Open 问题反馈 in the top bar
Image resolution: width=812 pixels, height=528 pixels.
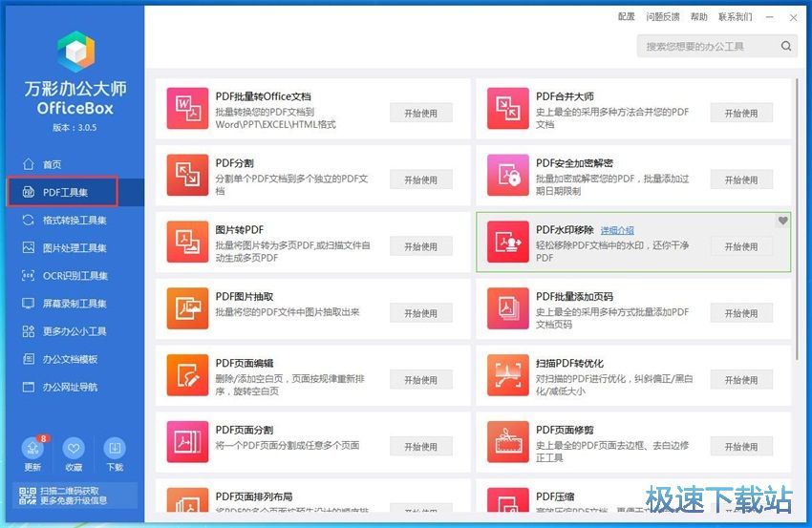tap(663, 17)
